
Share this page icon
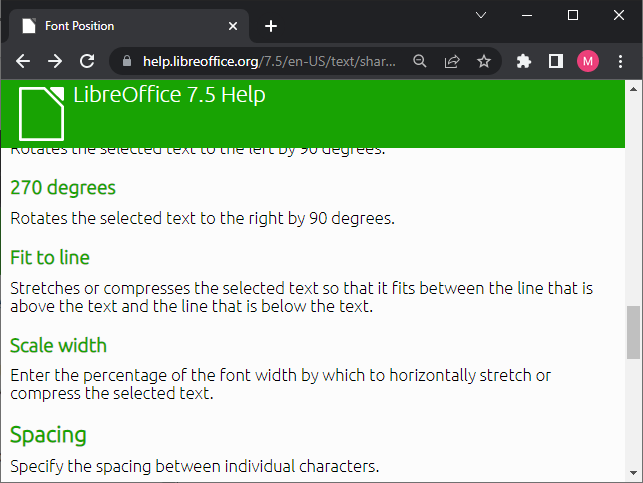(x=452, y=62)
